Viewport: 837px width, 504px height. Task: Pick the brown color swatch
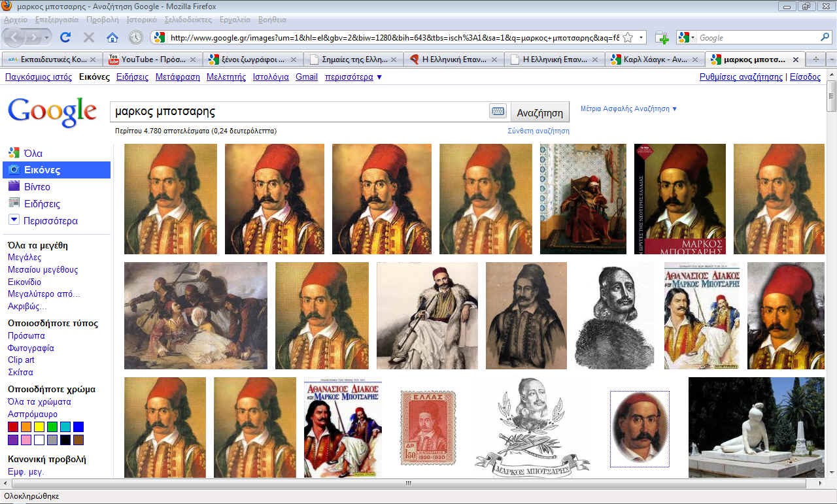(78, 440)
